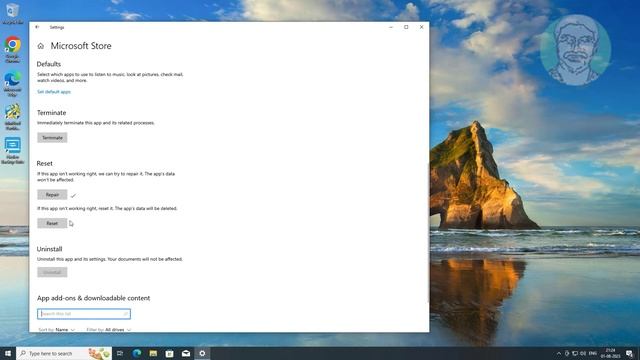The image size is (640, 360).
Task: Open volume control in the system tray
Action: (583, 353)
